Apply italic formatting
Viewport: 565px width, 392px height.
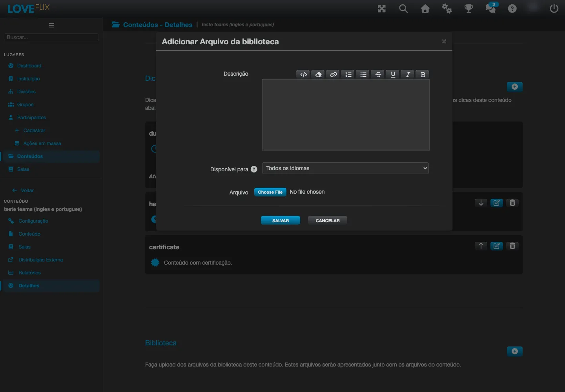coord(408,74)
